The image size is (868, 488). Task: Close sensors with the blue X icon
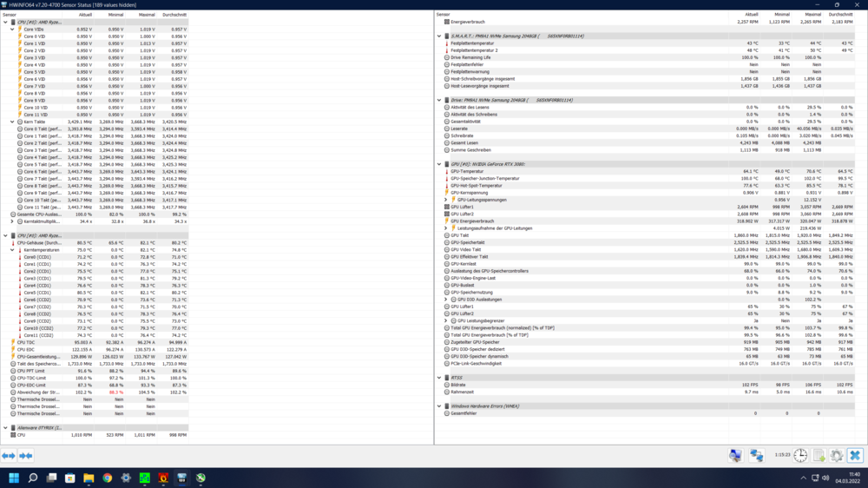click(855, 455)
